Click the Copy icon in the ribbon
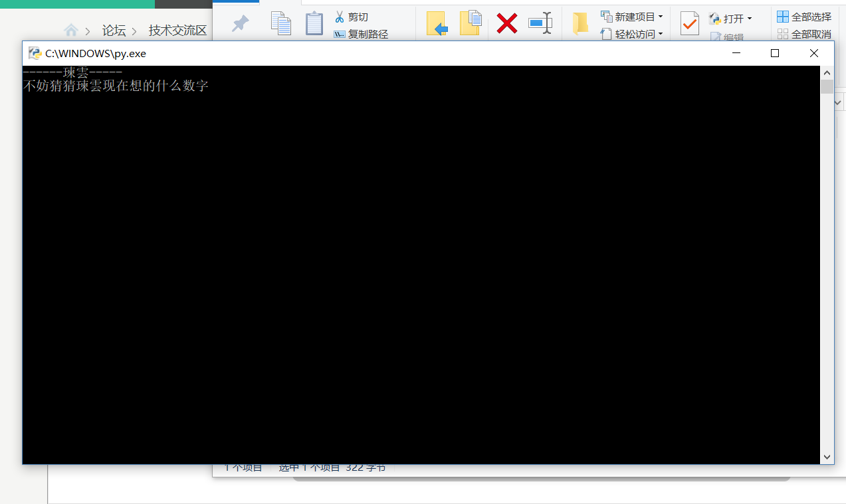846x504 pixels. 281,23
